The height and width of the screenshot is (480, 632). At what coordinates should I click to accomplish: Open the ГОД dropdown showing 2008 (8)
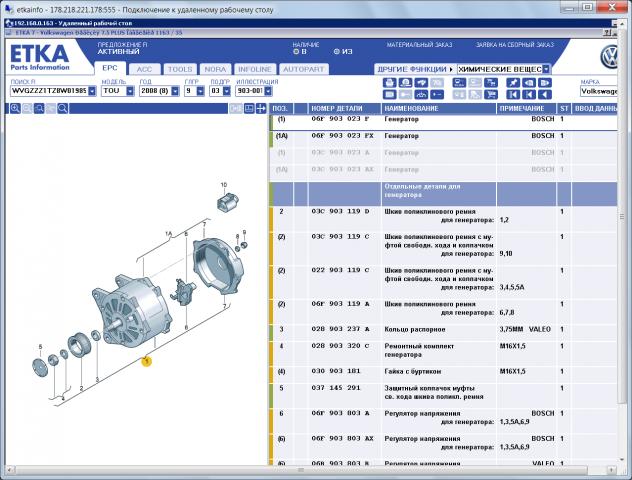[x=175, y=91]
